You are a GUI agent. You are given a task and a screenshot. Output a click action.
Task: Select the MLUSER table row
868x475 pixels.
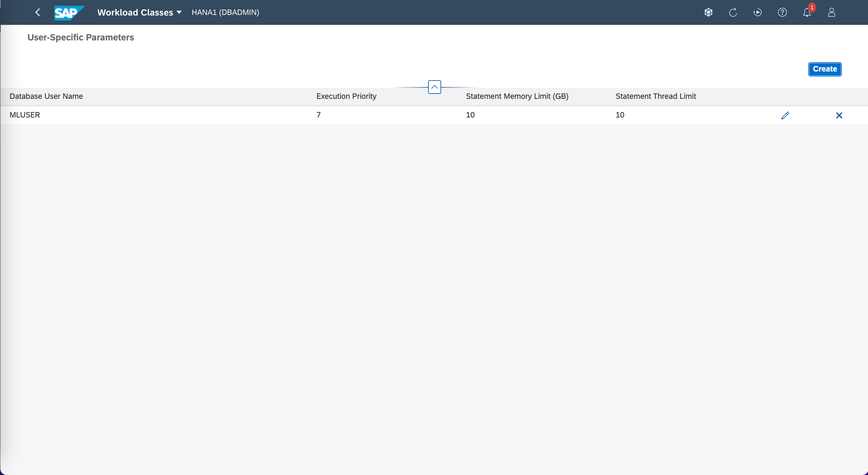pos(202,115)
